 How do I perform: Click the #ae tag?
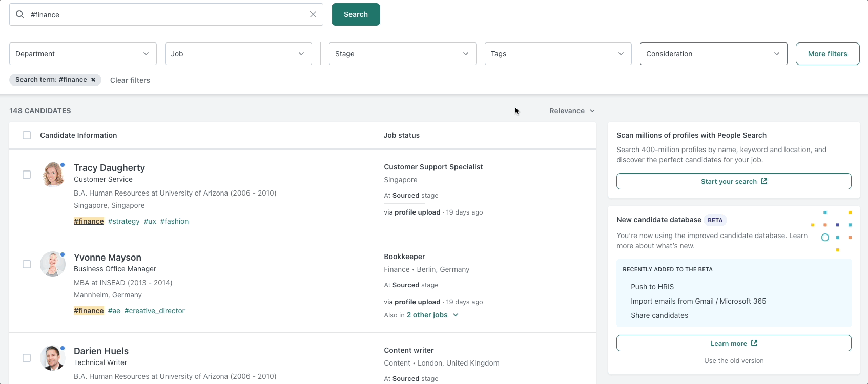click(x=114, y=311)
